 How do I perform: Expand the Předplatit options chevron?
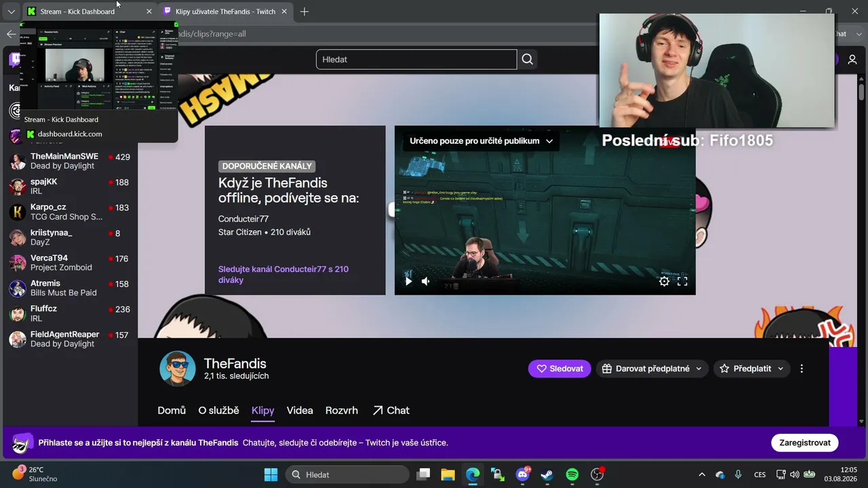click(x=781, y=369)
